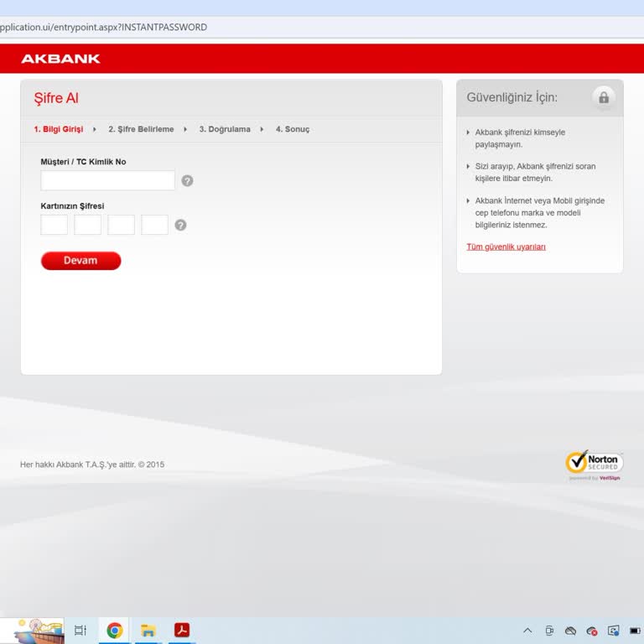Click the padlock security icon
The width and height of the screenshot is (644, 644).
[604, 98]
